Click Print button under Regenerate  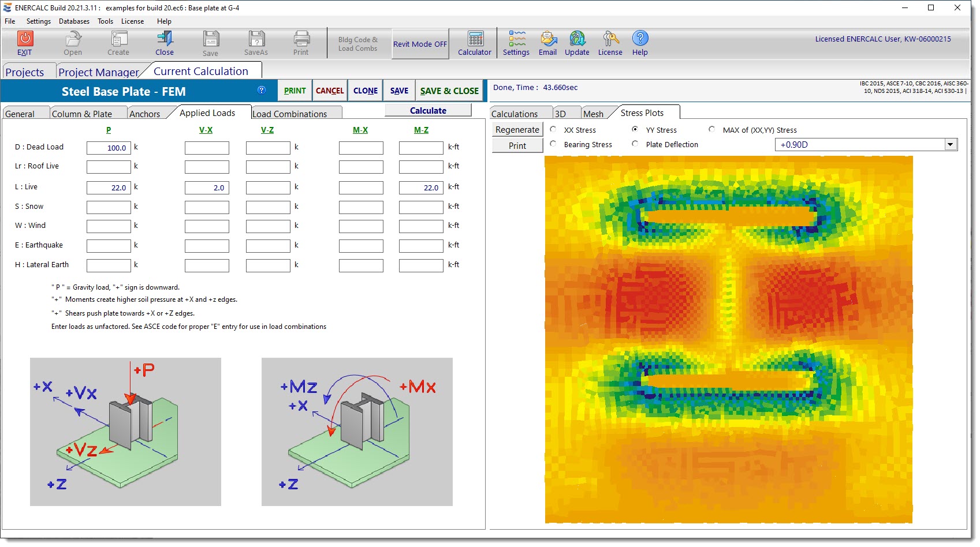point(517,145)
